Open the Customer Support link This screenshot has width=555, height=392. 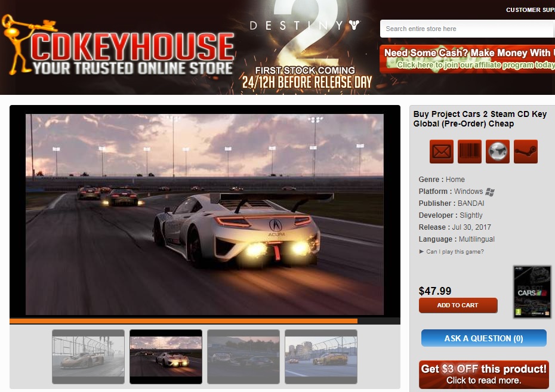pyautogui.click(x=530, y=10)
